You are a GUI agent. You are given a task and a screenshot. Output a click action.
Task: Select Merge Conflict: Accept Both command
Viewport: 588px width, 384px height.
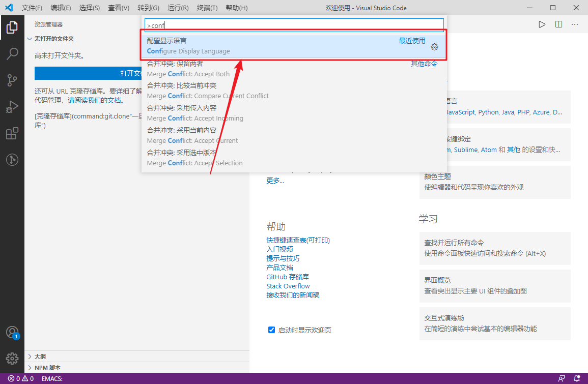(294, 69)
